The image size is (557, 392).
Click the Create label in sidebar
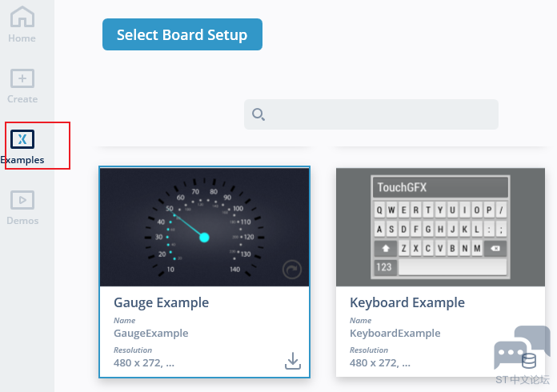click(x=22, y=98)
